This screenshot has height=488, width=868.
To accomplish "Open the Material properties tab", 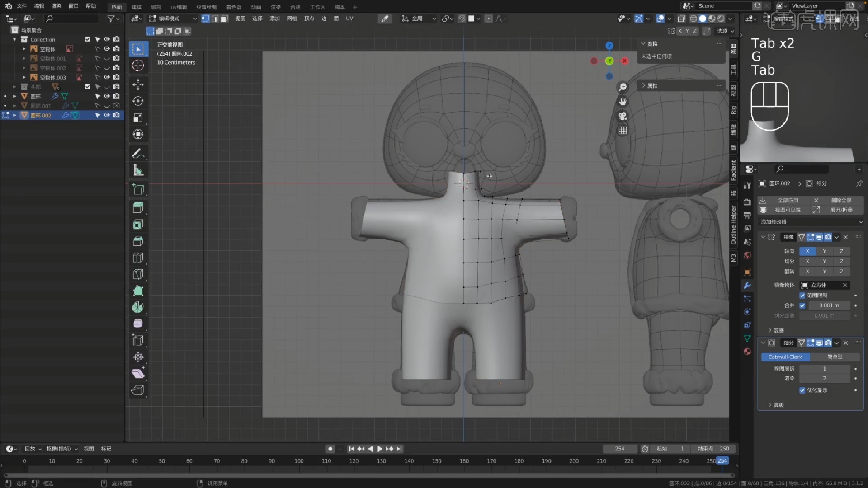I will [x=747, y=352].
